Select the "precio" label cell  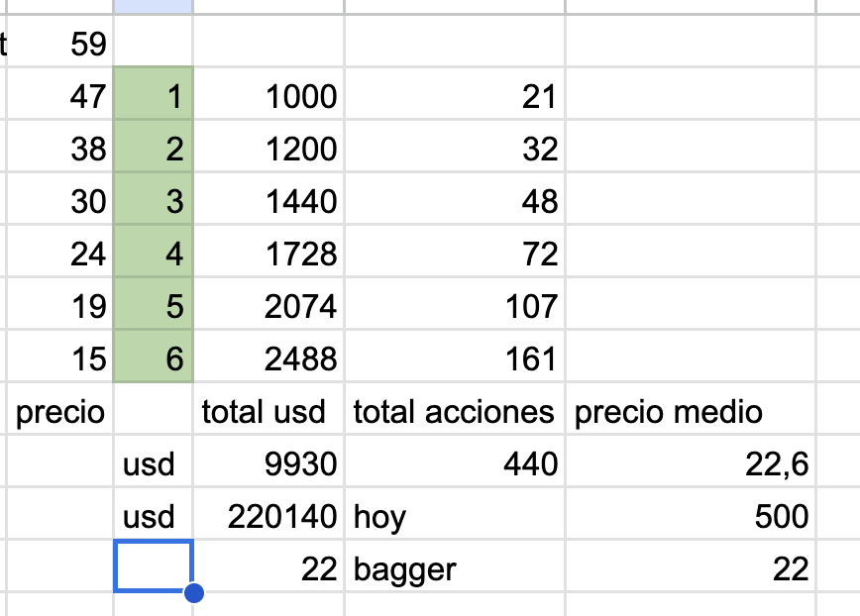(59, 412)
